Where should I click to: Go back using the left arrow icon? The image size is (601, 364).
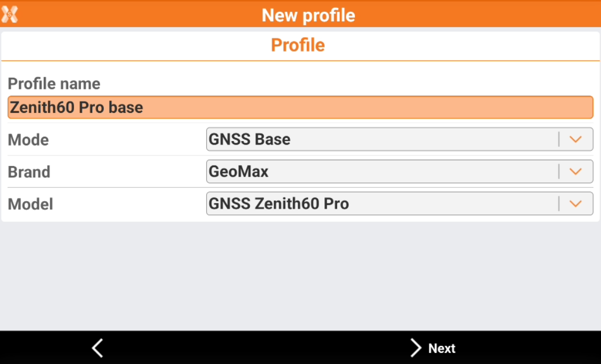point(97,348)
